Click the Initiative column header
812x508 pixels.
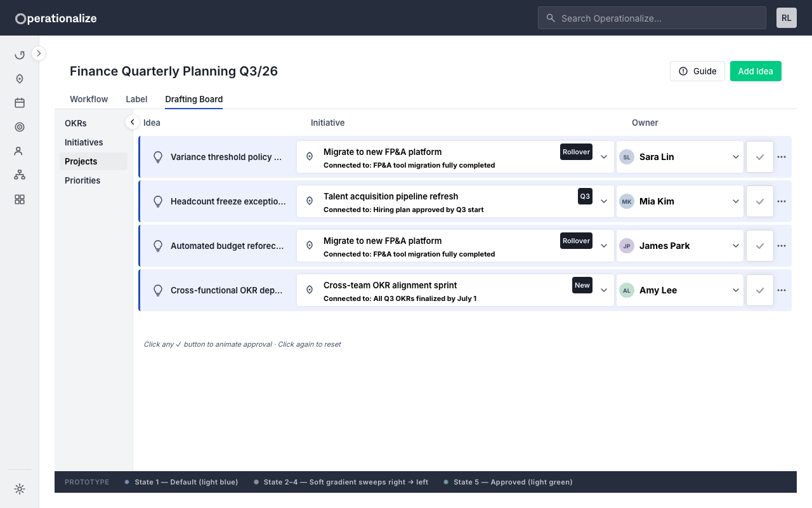click(x=327, y=123)
